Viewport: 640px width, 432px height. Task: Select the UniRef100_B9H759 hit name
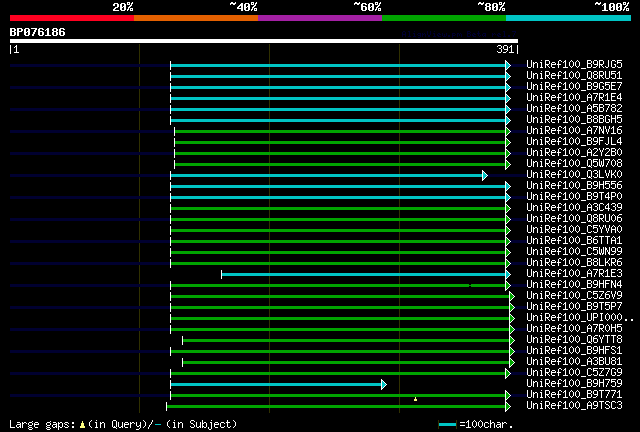point(574,384)
